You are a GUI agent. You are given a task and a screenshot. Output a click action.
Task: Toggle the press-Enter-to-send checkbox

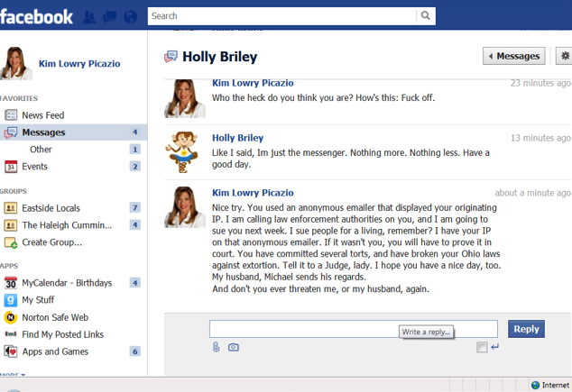(482, 347)
